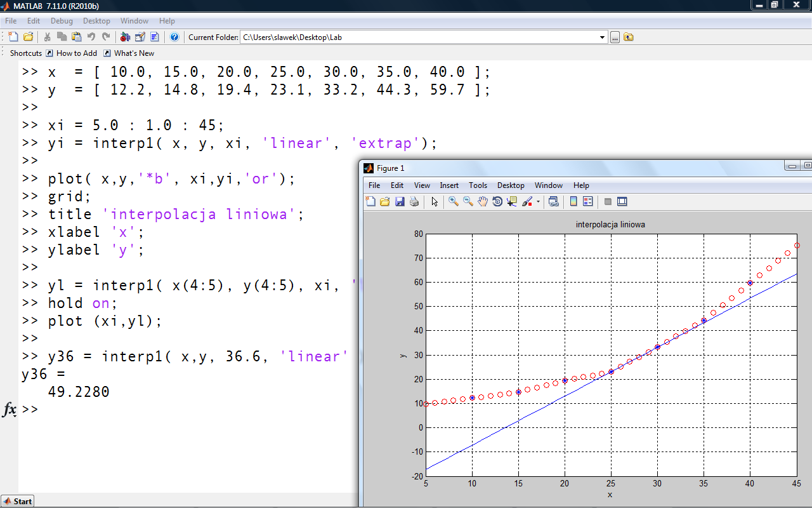Click the blue star data point at x=30
812x508 pixels.
pyautogui.click(x=657, y=347)
